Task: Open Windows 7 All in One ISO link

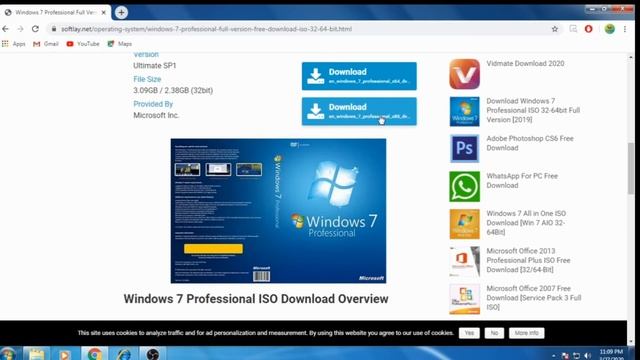Action: pyautogui.click(x=526, y=223)
